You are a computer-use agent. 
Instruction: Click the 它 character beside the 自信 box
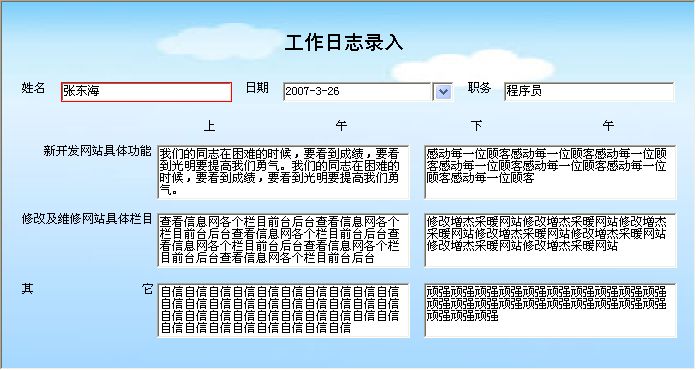tap(147, 289)
